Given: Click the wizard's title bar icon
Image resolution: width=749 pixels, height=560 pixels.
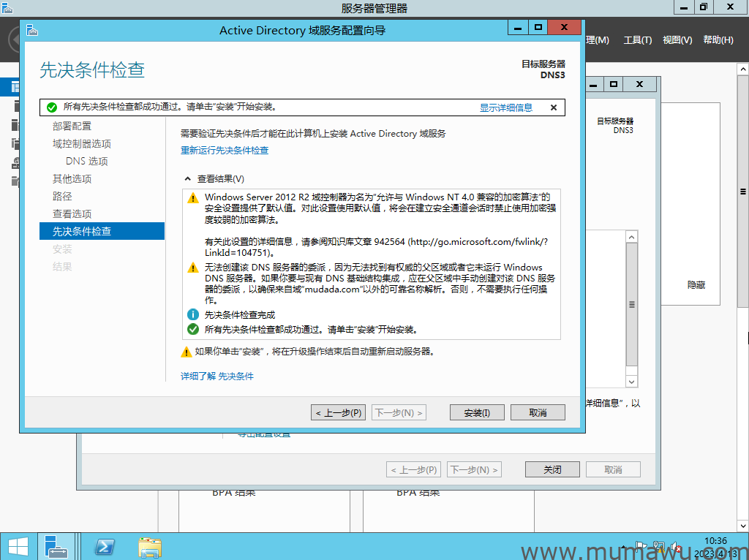Looking at the screenshot, I should pyautogui.click(x=31, y=30).
